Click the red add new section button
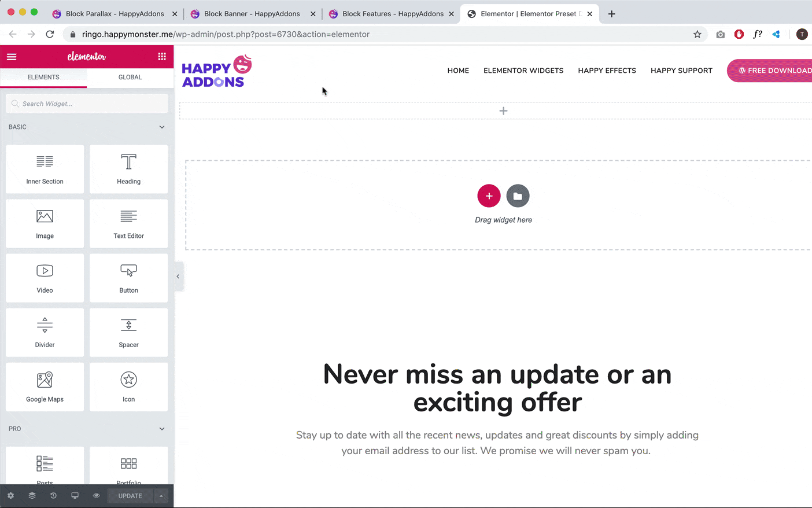The width and height of the screenshot is (812, 508). (489, 196)
